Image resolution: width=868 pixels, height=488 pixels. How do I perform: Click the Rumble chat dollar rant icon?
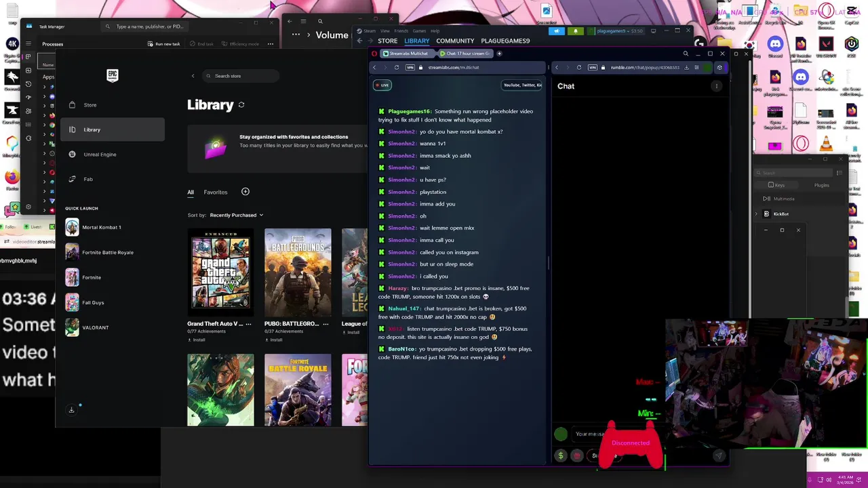pyautogui.click(x=561, y=456)
